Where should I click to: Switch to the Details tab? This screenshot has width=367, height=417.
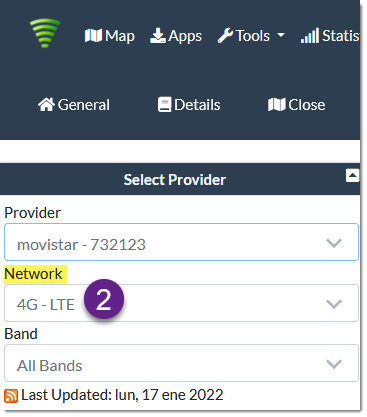(x=189, y=105)
